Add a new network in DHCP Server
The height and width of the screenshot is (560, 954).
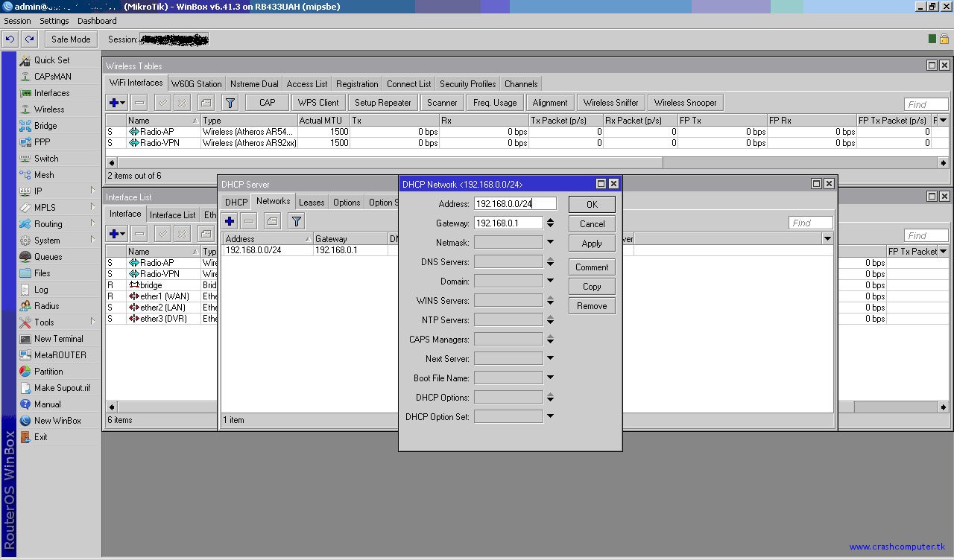[230, 221]
